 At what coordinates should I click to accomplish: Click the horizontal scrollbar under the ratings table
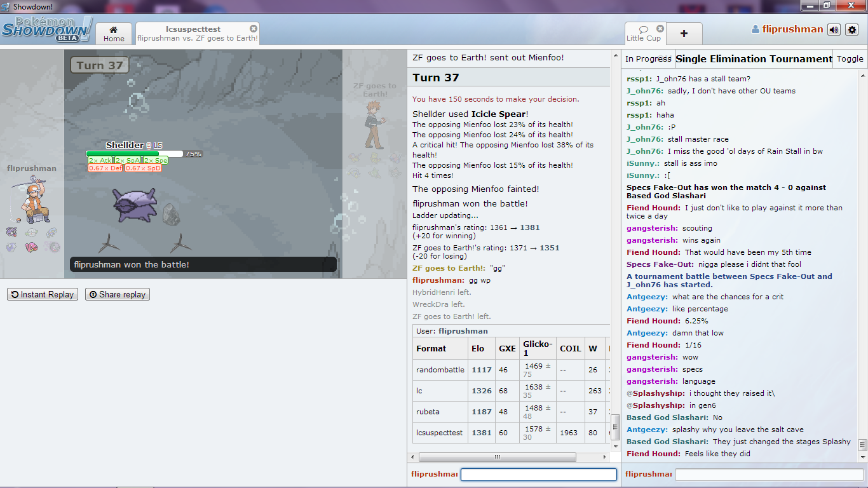pos(497,457)
